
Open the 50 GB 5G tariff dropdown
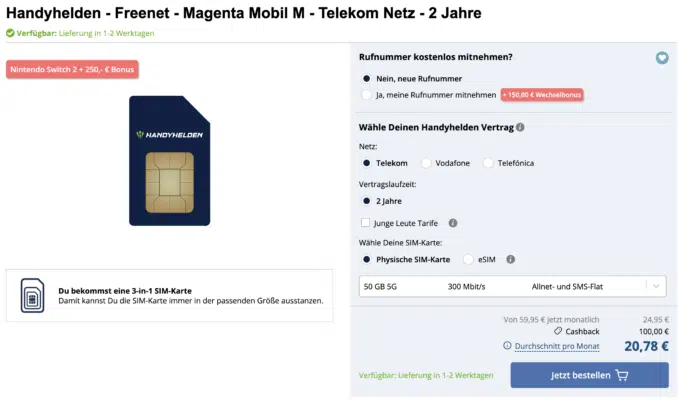512,287
